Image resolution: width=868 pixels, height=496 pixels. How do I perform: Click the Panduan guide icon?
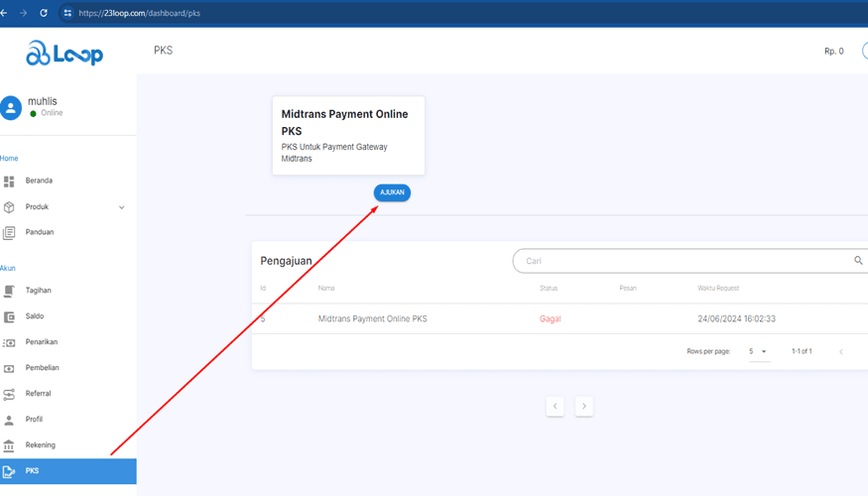(x=9, y=233)
